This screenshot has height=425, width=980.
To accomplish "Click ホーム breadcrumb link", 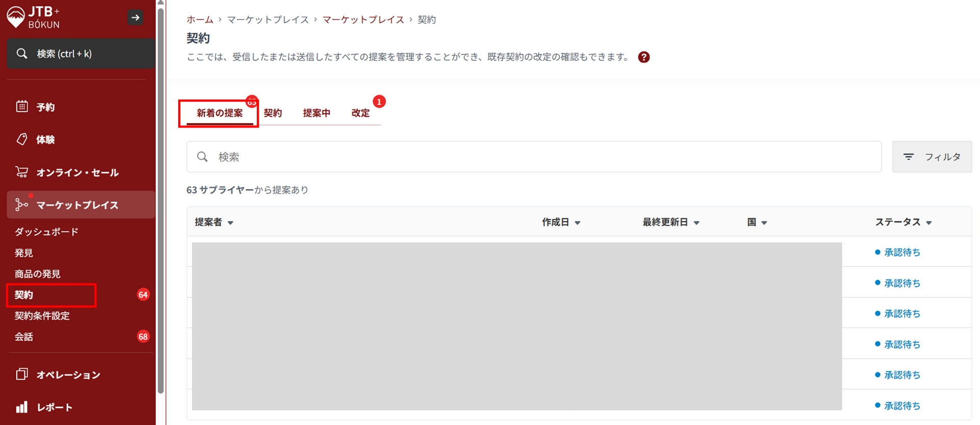I will (x=200, y=19).
